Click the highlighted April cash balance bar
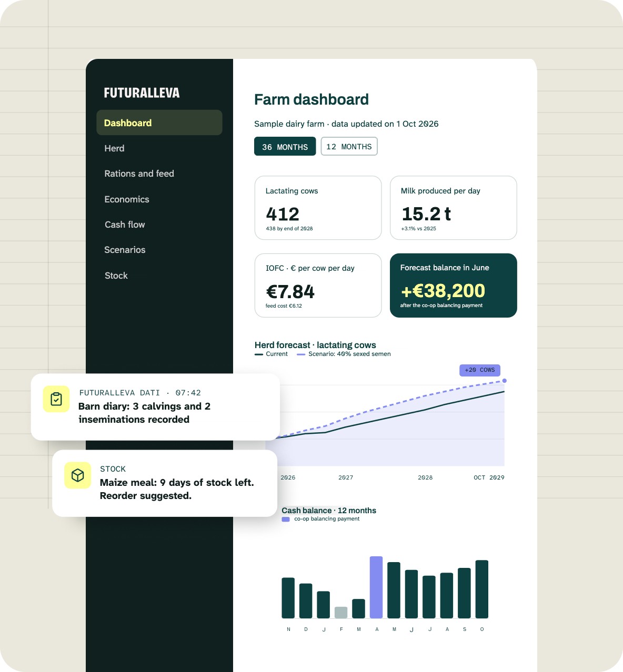Viewport: 623px width, 672px height. (376, 587)
